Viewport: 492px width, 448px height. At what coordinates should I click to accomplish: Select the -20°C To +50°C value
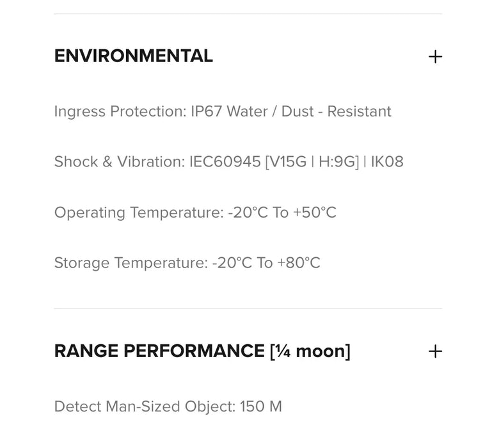(x=282, y=212)
